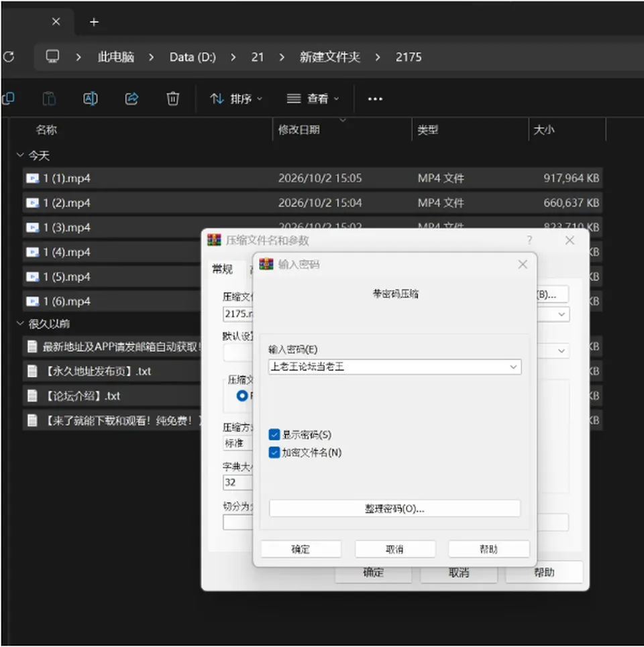This screenshot has width=644, height=647.
Task: Open the 排序 sort dropdown
Action: [236, 99]
